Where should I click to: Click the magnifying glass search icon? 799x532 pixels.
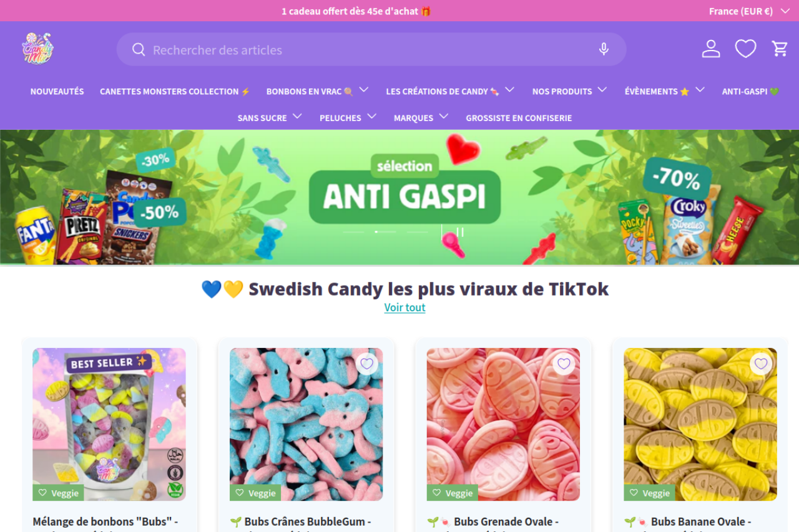point(139,49)
